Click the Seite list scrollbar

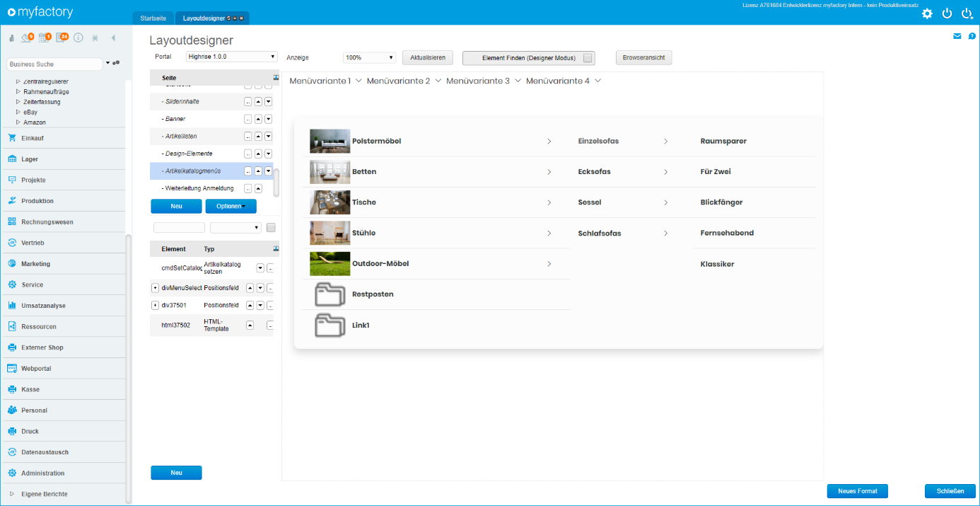click(276, 183)
